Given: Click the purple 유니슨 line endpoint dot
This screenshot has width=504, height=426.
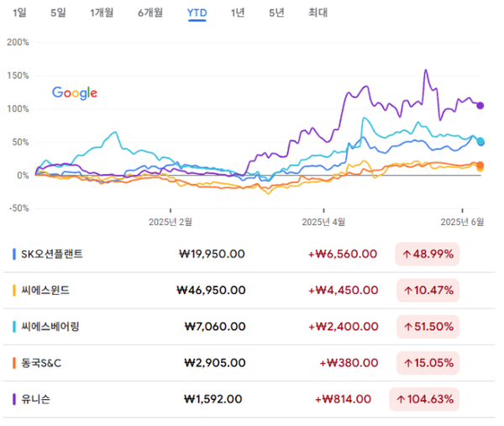Looking at the screenshot, I should tap(480, 105).
